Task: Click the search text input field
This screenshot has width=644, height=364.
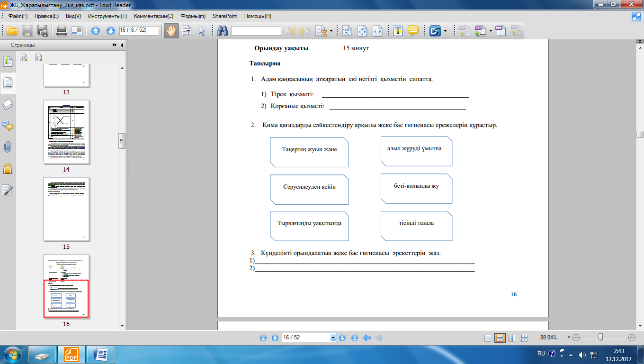Action: click(256, 31)
